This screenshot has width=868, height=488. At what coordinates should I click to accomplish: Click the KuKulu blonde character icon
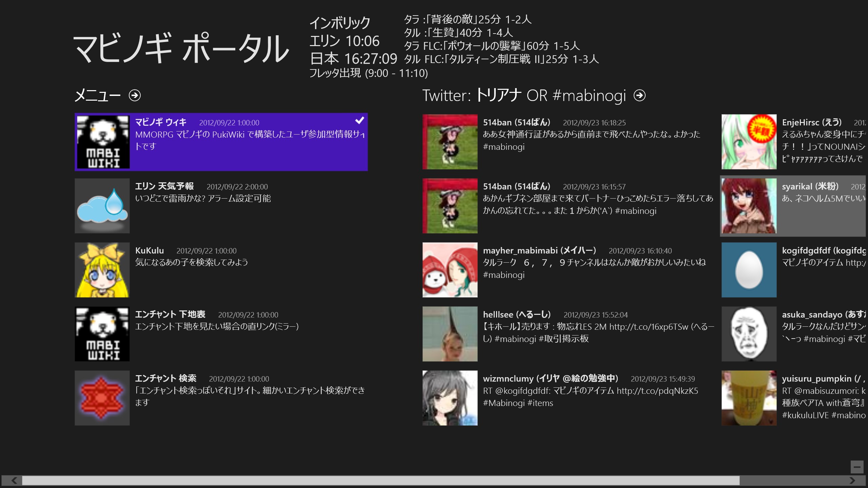coord(102,270)
